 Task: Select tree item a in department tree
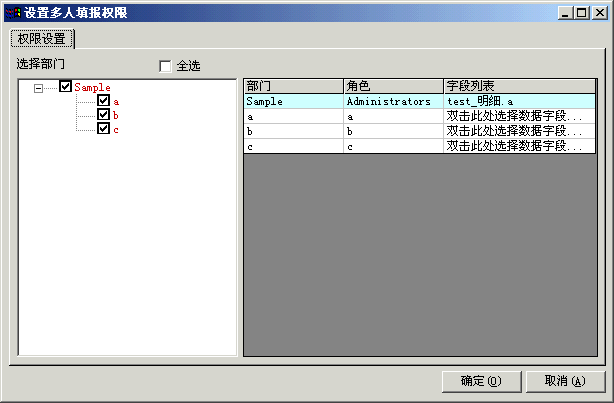(x=116, y=102)
